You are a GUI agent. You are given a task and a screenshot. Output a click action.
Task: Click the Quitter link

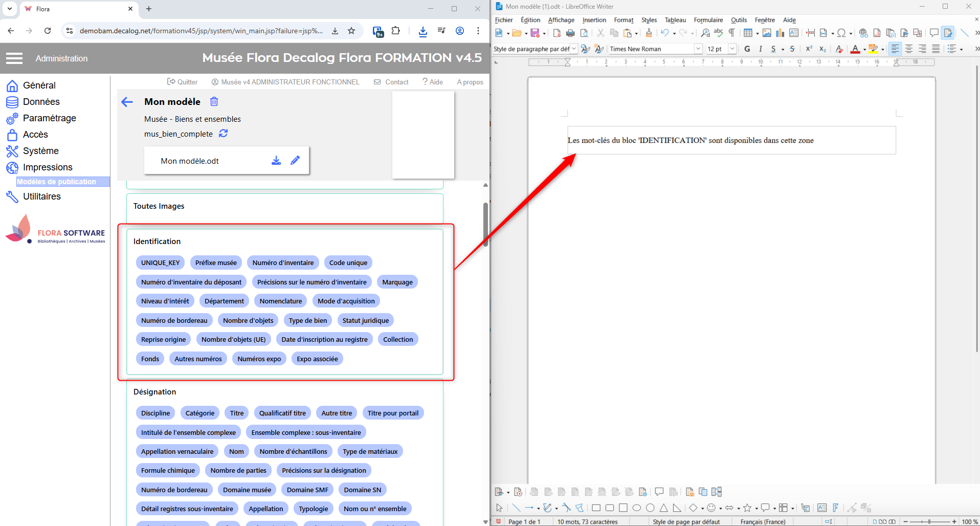tap(183, 82)
